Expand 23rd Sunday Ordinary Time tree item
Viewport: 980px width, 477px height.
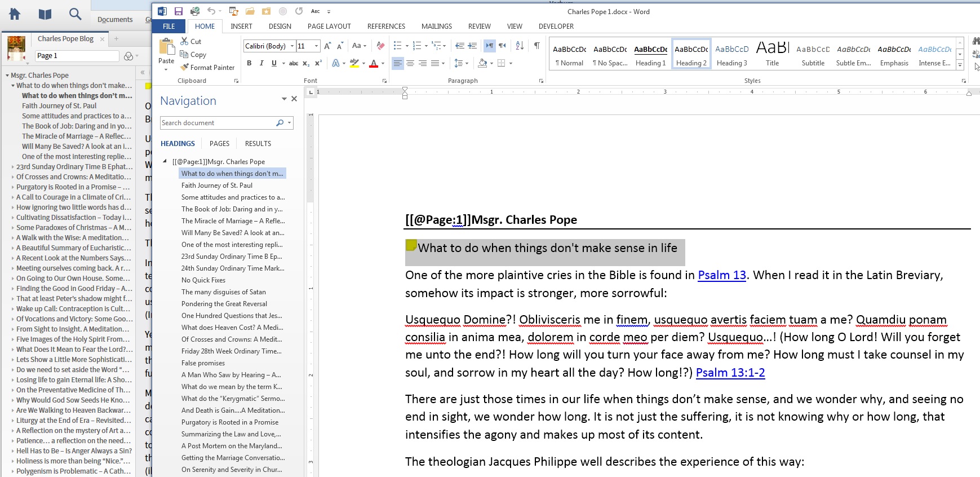pos(13,167)
